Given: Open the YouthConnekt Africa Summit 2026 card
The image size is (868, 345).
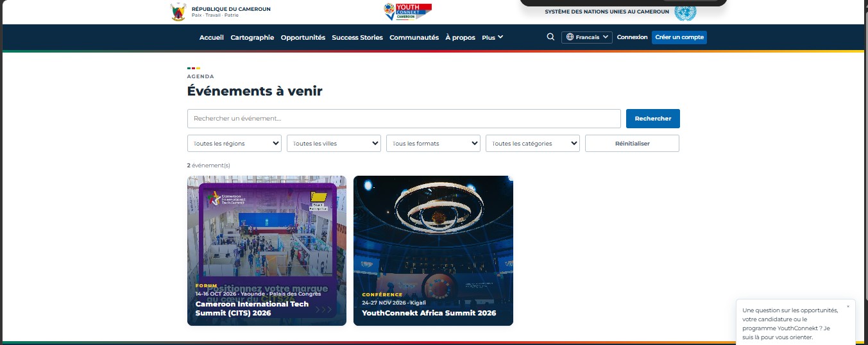Looking at the screenshot, I should pos(433,251).
